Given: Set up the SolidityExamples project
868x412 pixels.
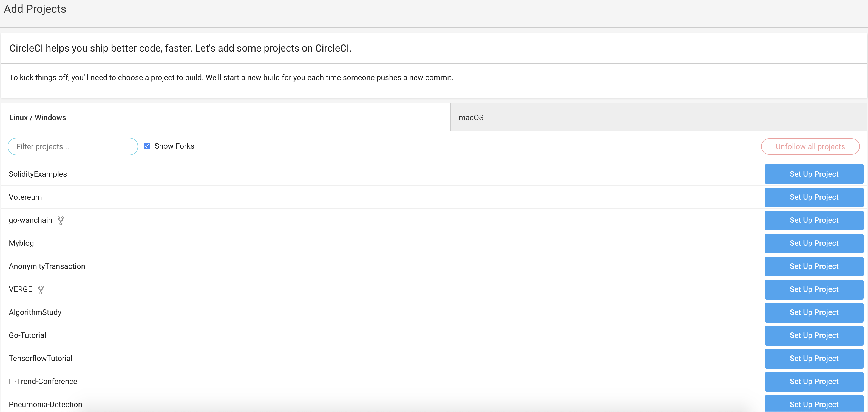Looking at the screenshot, I should click(814, 174).
